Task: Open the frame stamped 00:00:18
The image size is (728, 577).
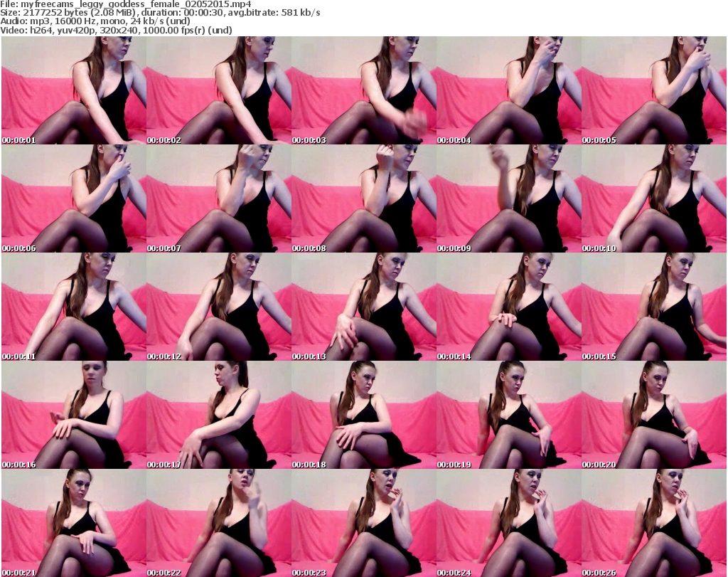Action: click(x=364, y=415)
